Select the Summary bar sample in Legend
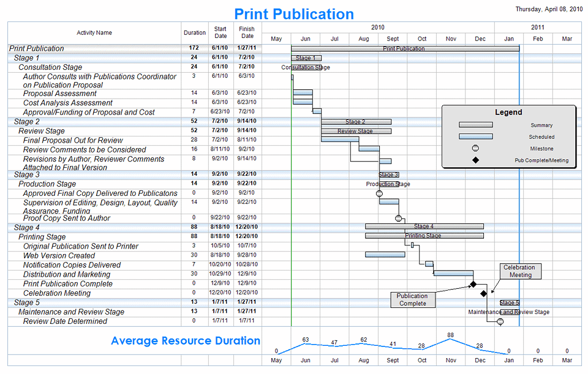This screenshot has width=588, height=374. 475,125
